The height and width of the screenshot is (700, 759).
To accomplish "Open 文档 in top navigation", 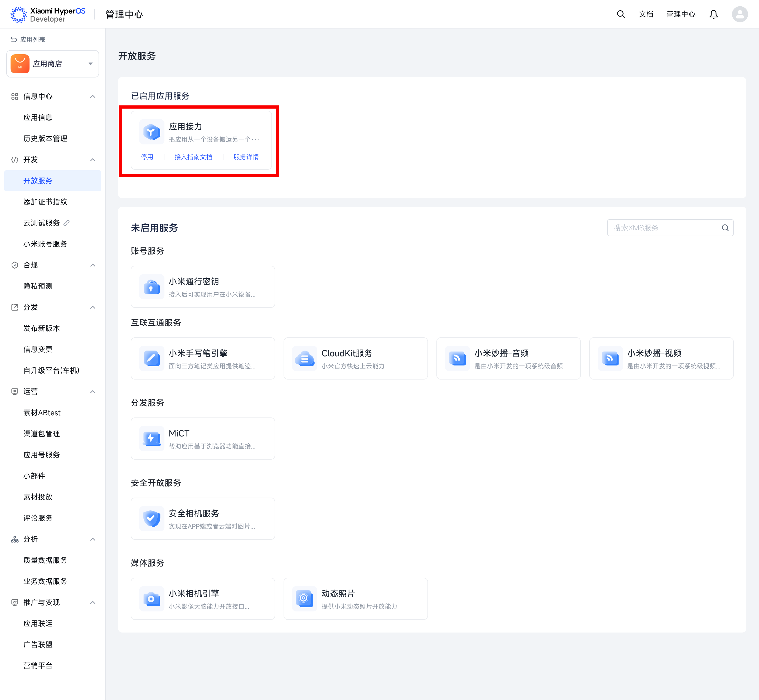I will [x=646, y=14].
